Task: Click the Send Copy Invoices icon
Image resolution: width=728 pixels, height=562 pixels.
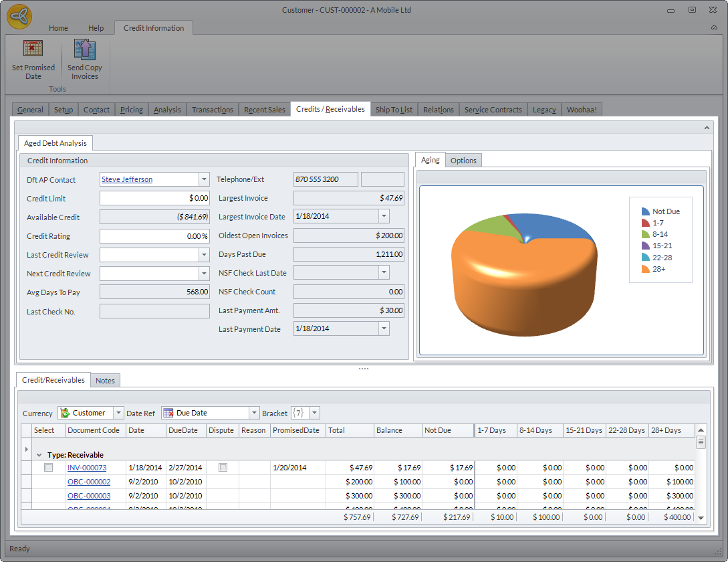Action: click(85, 50)
